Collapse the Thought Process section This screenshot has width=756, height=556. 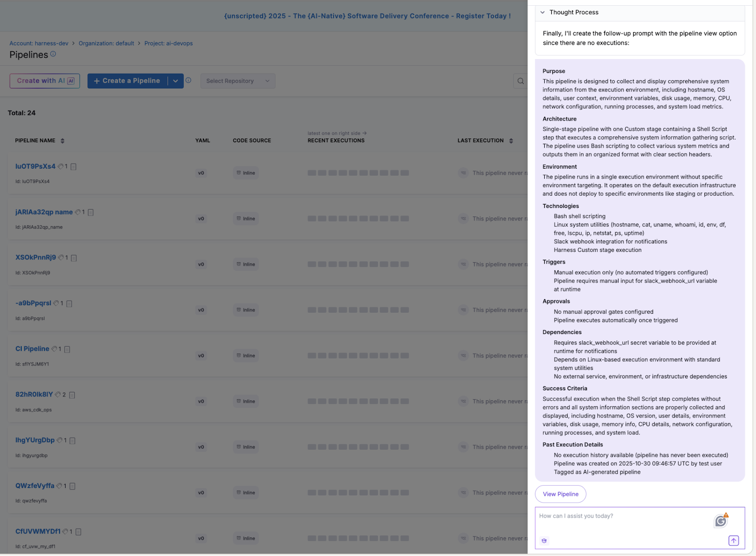click(x=542, y=12)
